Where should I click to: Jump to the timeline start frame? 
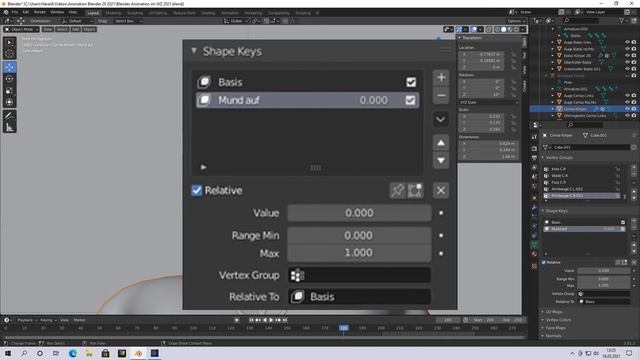click(x=251, y=320)
